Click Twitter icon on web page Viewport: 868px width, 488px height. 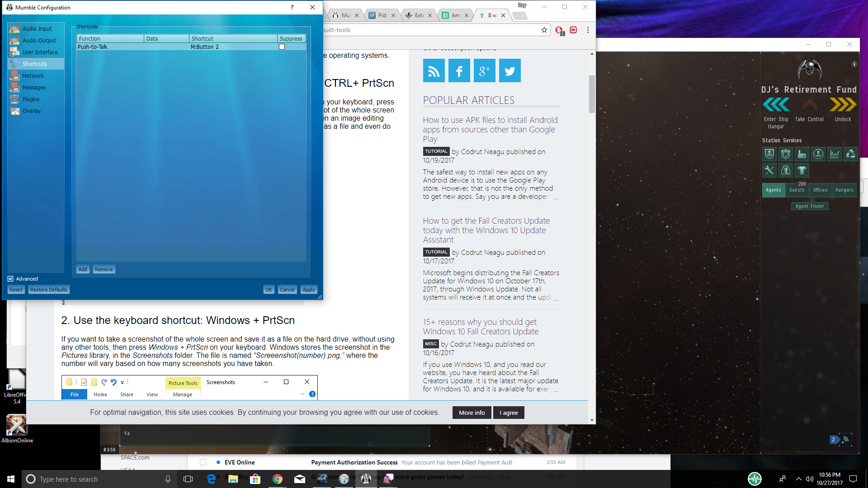pos(510,70)
